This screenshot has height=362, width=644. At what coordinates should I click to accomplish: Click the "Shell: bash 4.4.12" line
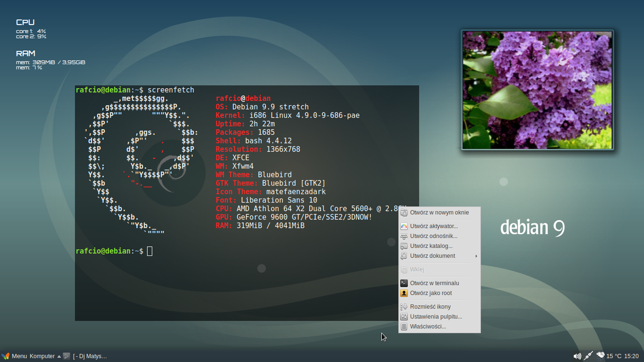[254, 141]
